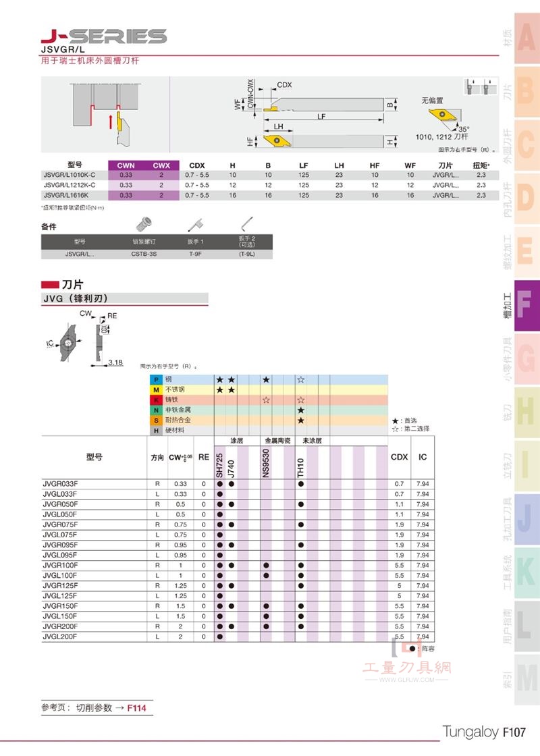
Task: Click the J-SERIES logo heading
Action: (104, 36)
